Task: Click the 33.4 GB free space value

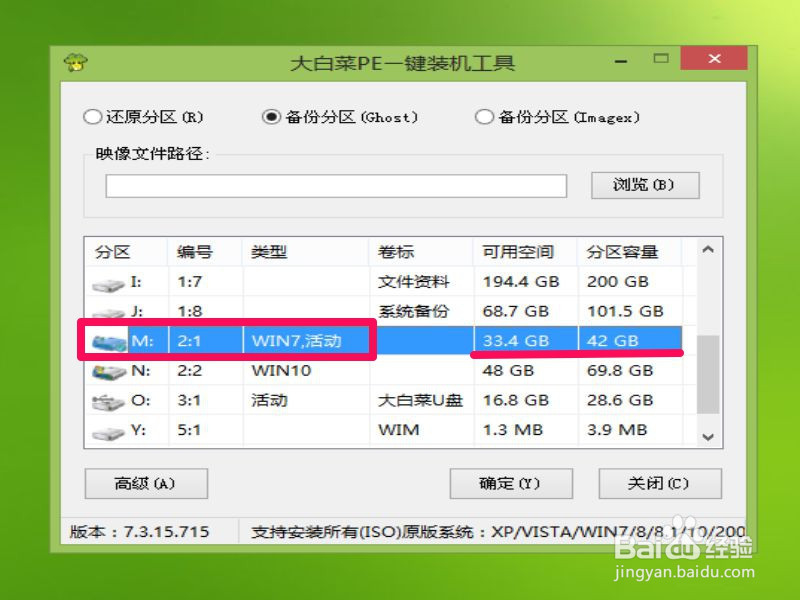Action: (516, 341)
